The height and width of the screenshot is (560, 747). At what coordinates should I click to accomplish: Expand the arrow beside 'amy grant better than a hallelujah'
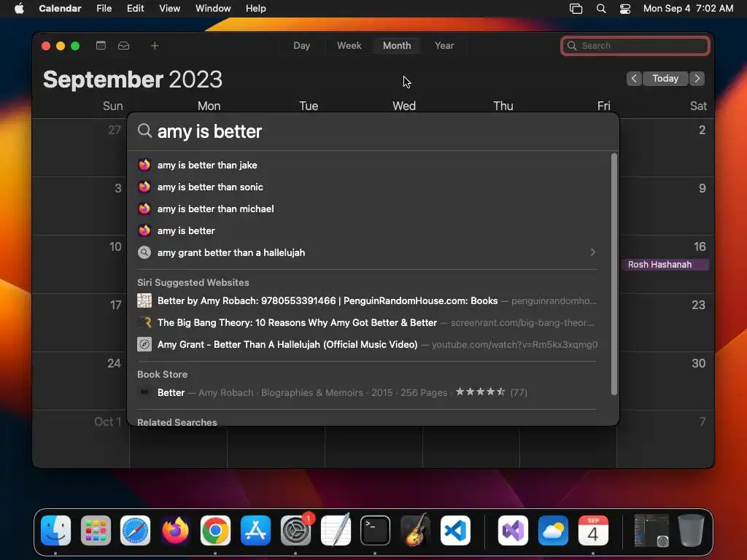[592, 252]
